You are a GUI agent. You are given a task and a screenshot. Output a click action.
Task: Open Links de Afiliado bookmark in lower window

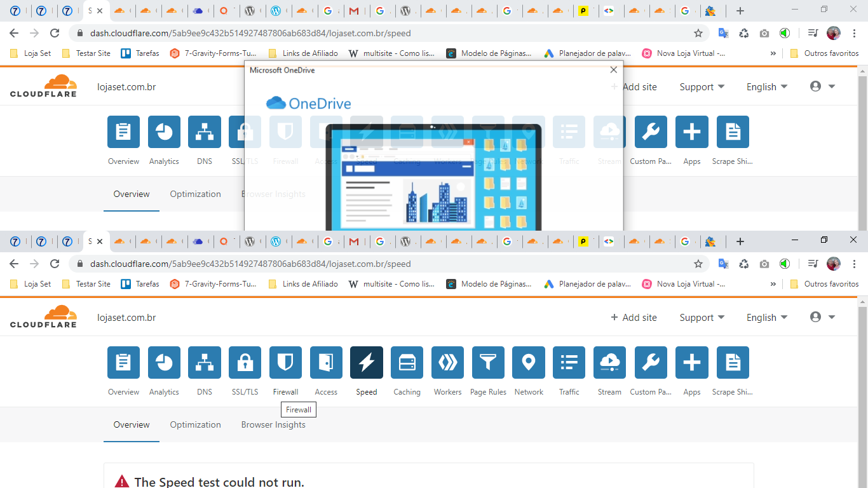[x=304, y=284]
